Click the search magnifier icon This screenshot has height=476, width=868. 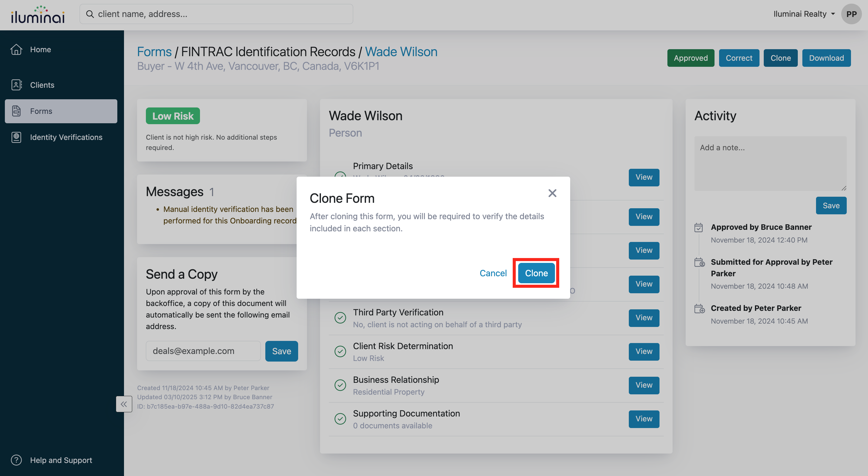pos(90,14)
